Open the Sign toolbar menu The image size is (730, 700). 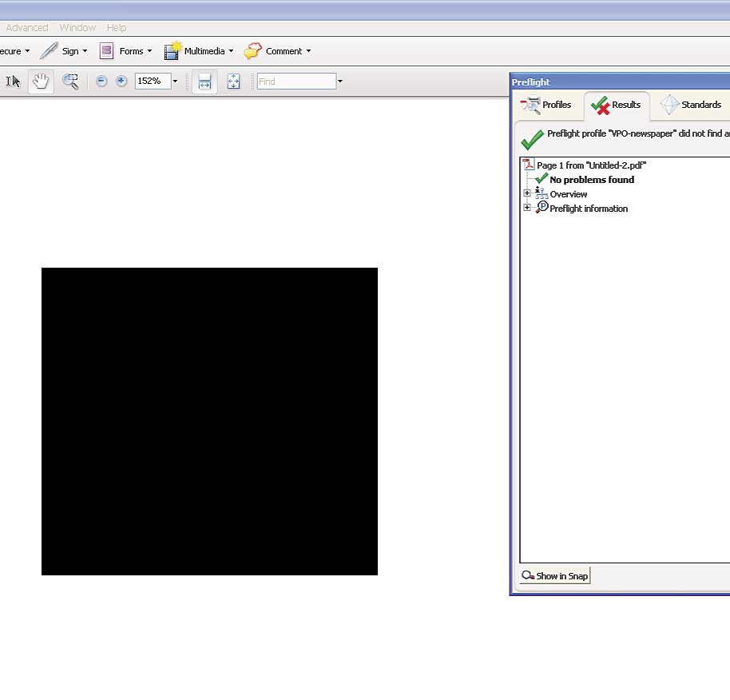[64, 51]
